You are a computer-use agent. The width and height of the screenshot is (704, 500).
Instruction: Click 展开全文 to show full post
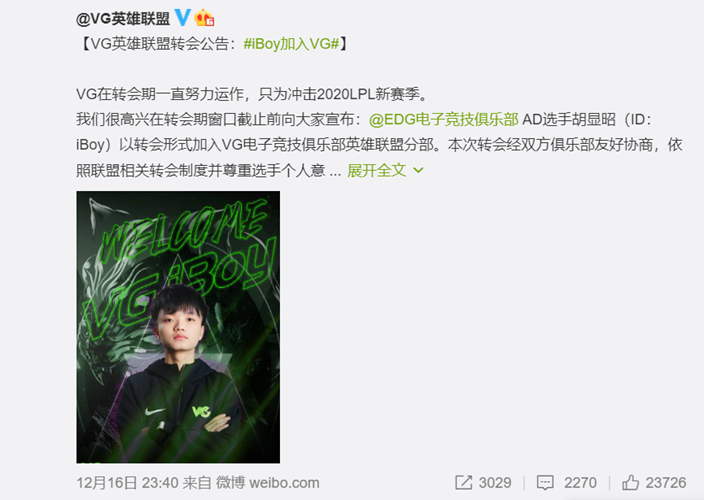(377, 170)
